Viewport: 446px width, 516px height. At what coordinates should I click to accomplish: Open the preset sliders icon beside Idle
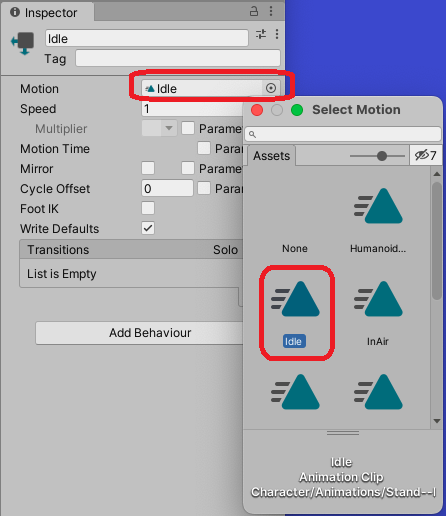click(261, 34)
